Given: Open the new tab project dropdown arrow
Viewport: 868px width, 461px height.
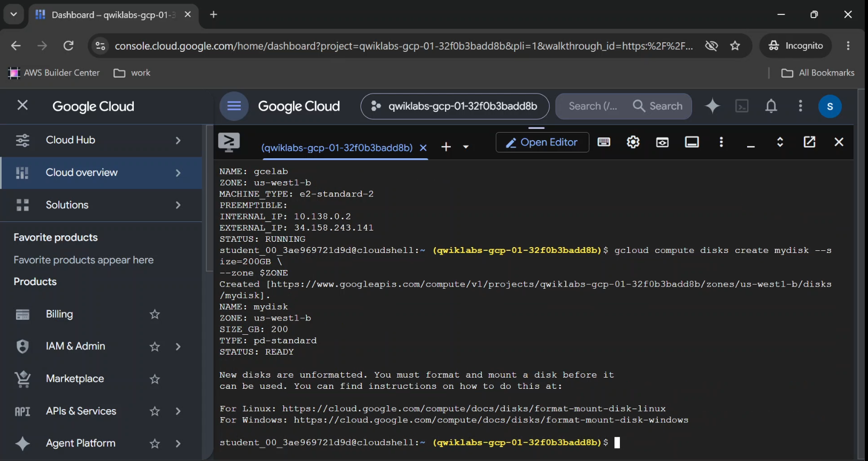Looking at the screenshot, I should (466, 147).
